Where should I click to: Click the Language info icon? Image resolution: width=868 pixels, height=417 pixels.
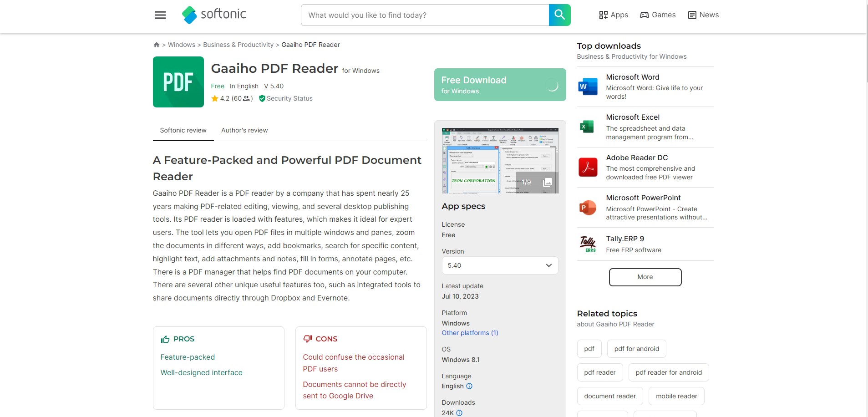[469, 386]
